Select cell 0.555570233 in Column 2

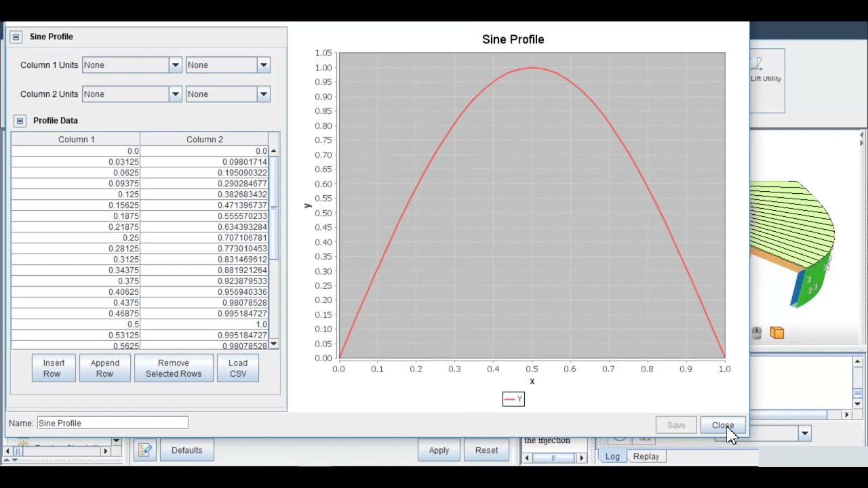click(x=204, y=216)
